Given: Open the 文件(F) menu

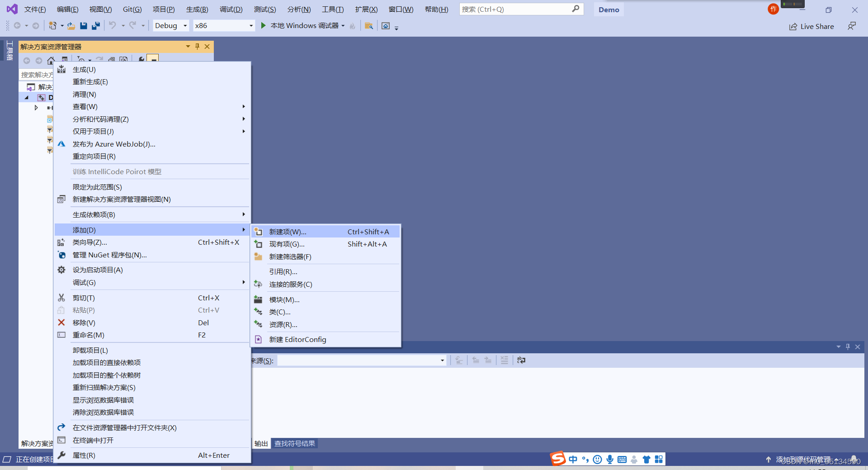Looking at the screenshot, I should click(x=35, y=9).
